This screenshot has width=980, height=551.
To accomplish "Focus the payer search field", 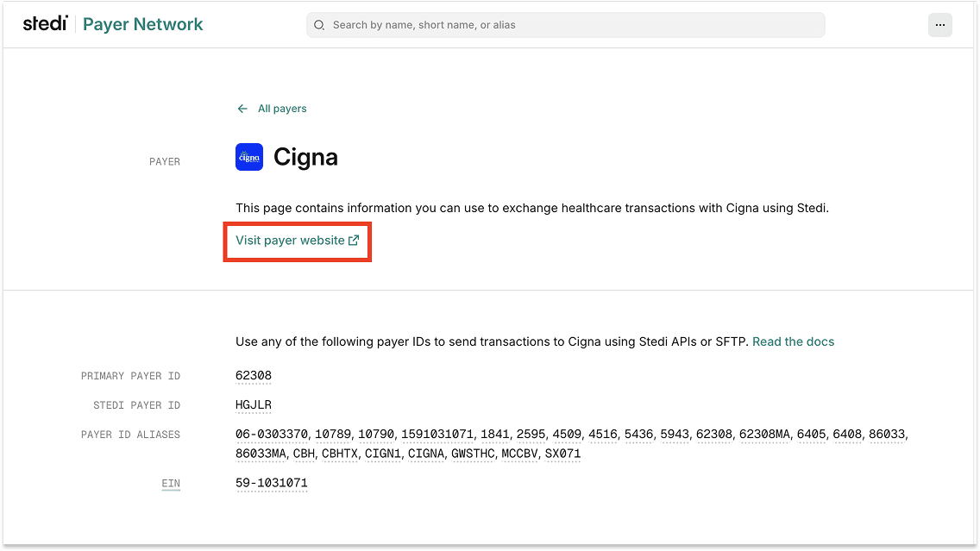I will (566, 25).
